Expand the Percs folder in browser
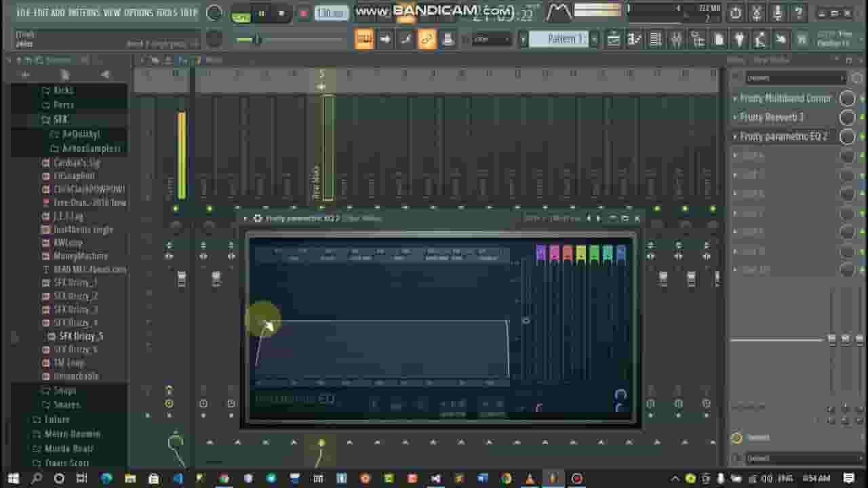 coord(63,105)
